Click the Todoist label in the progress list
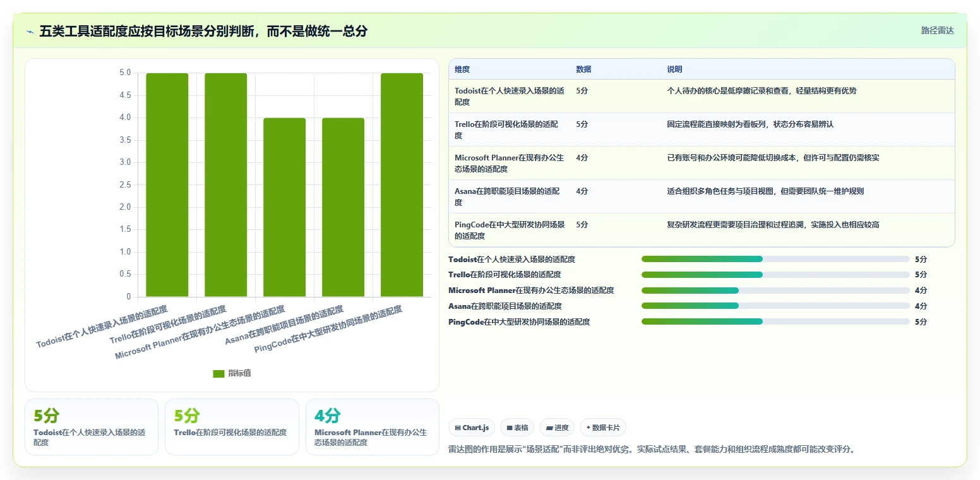This screenshot has width=980, height=480. (511, 260)
